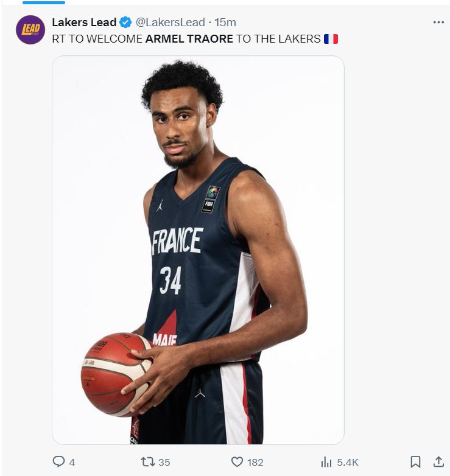Click the @LakersLead handle
450x476 pixels.
(170, 22)
